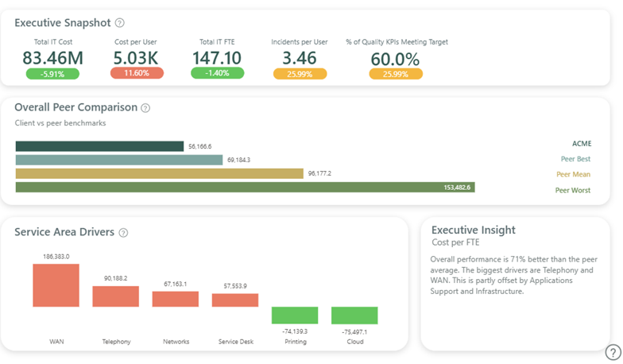
Task: Open the Overall Peer Comparison help icon
Action: (145, 108)
